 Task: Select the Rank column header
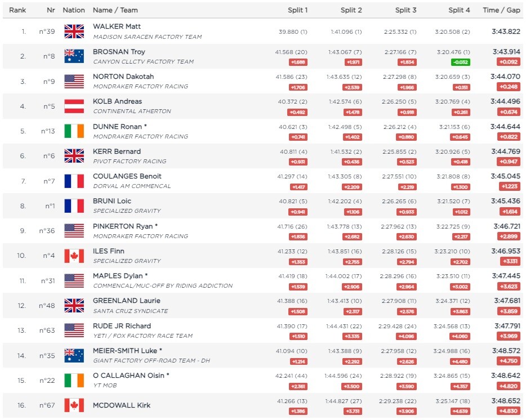[x=17, y=10]
